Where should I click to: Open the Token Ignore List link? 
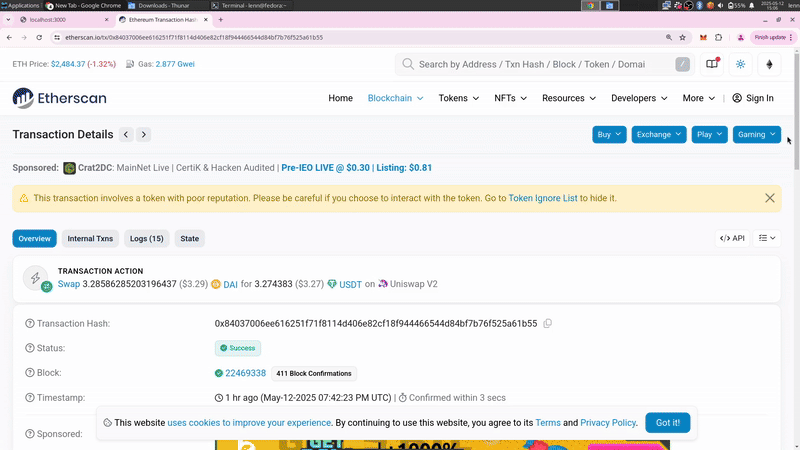coord(543,198)
